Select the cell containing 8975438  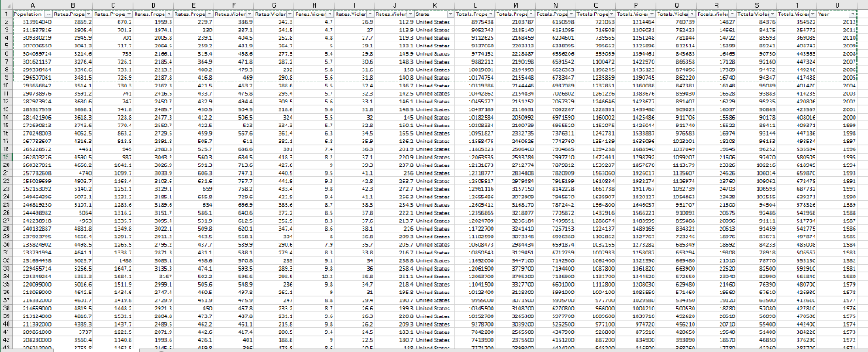[476, 20]
